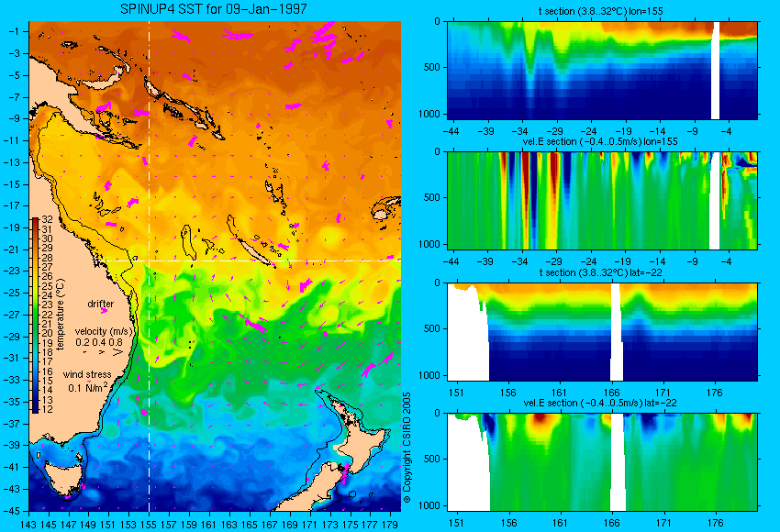Click the 'Copyright CSIRO 2005' vertical text
780x532 pixels.
tap(407, 447)
